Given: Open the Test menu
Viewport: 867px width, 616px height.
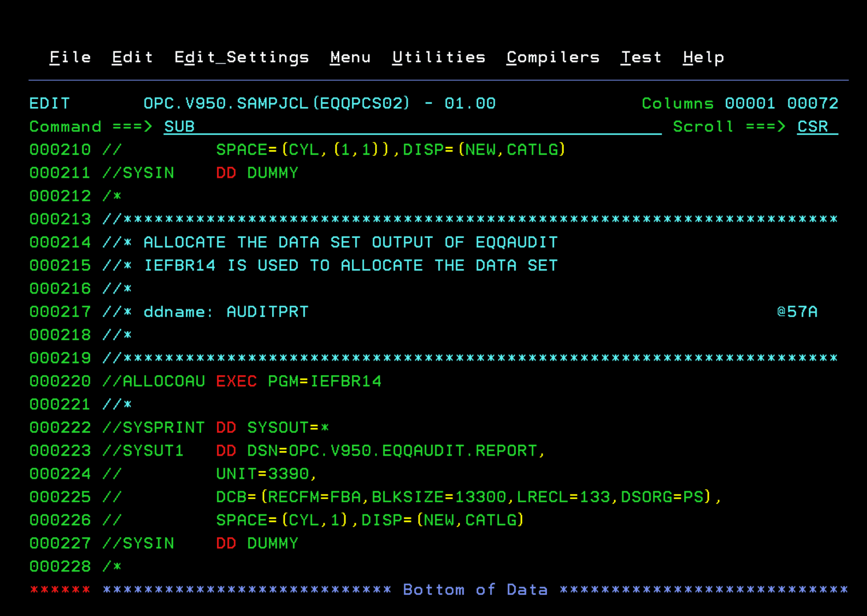Looking at the screenshot, I should pyautogui.click(x=641, y=57).
